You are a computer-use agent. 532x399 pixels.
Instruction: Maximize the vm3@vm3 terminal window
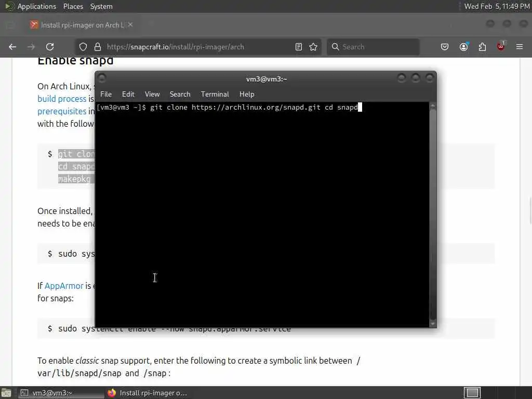[x=416, y=78]
